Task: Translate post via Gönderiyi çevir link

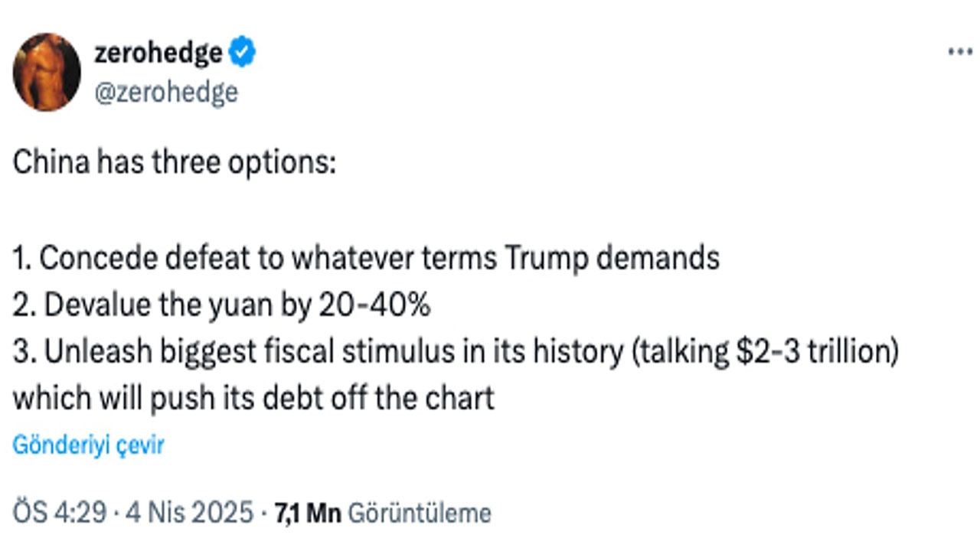Action: coord(88,445)
